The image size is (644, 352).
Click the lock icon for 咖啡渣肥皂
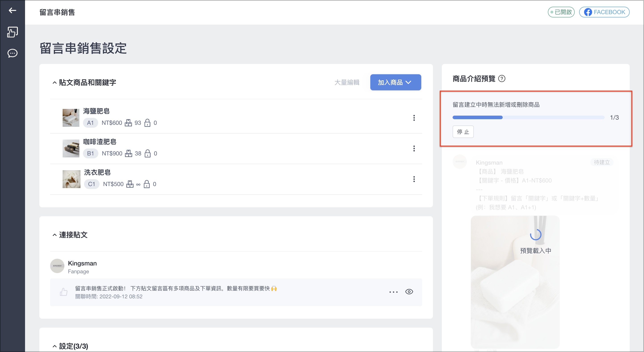(148, 153)
